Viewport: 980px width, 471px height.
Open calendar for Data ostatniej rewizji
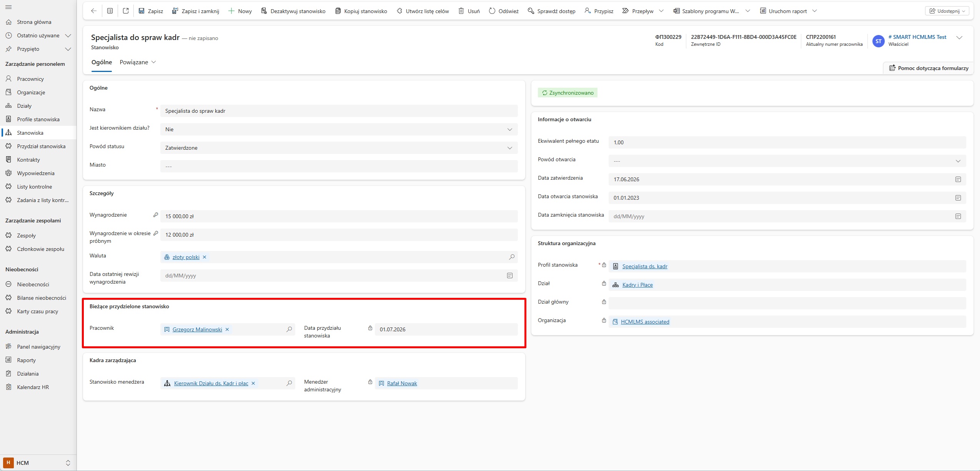pos(510,276)
